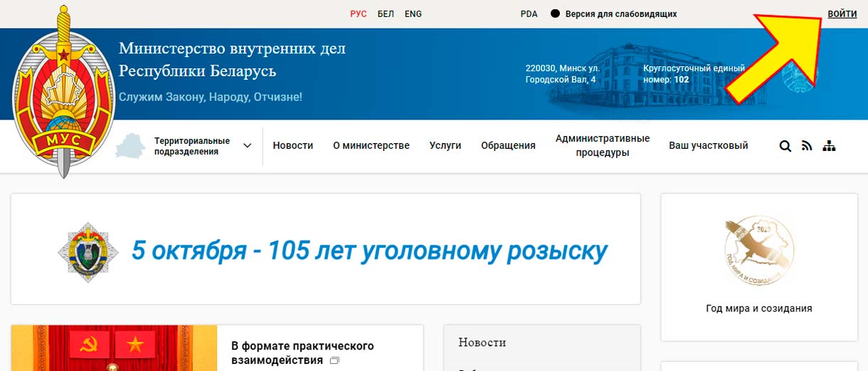Click the gallery icon beside news headline
The height and width of the screenshot is (371, 868).
point(334,361)
